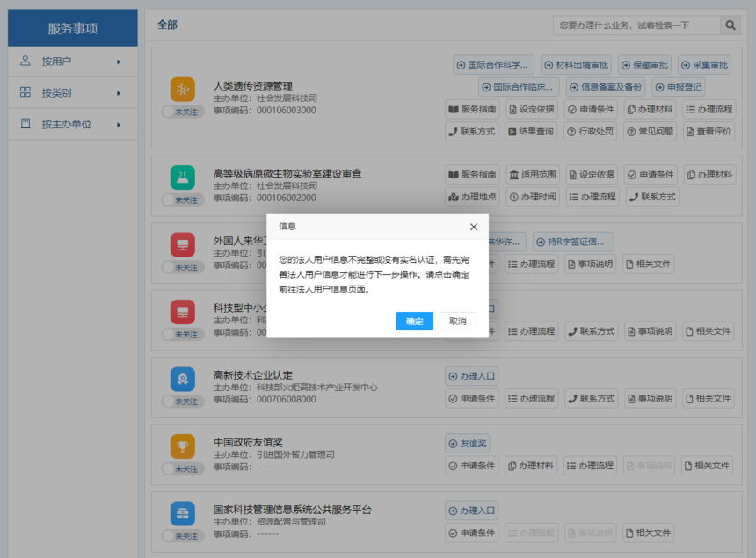Open 国际合作临床... entry button
This screenshot has width=756, height=558.
(x=519, y=87)
